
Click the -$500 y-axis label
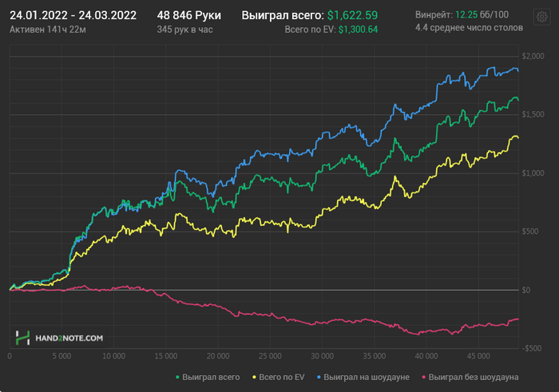coord(531,348)
